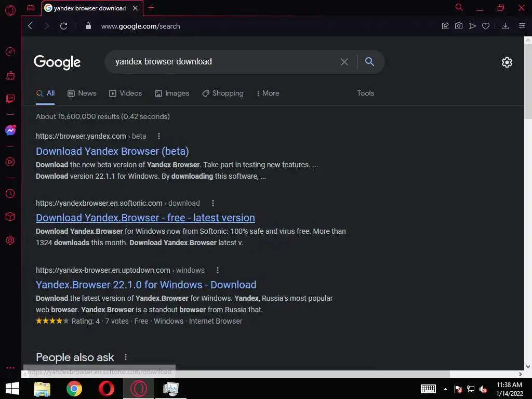This screenshot has height=399, width=532.
Task: Open Player panel in sidebar
Action: [x=10, y=162]
